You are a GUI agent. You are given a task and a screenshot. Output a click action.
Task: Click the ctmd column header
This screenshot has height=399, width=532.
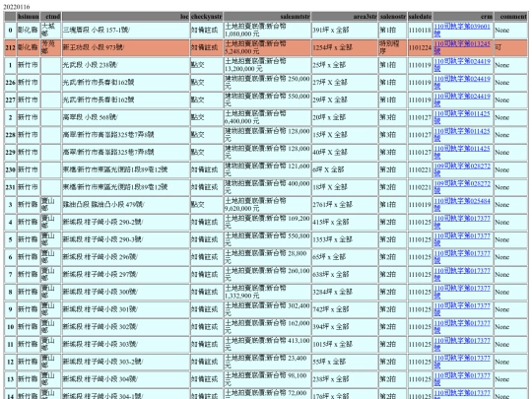click(51, 17)
